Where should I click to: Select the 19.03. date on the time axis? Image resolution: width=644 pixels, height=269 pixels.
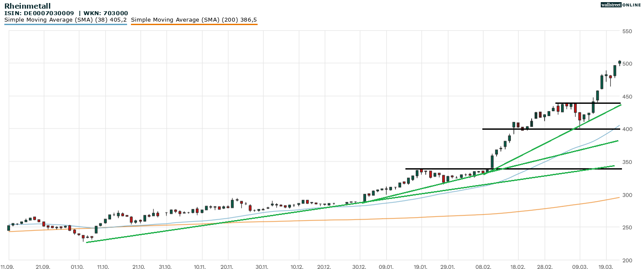click(x=606, y=267)
